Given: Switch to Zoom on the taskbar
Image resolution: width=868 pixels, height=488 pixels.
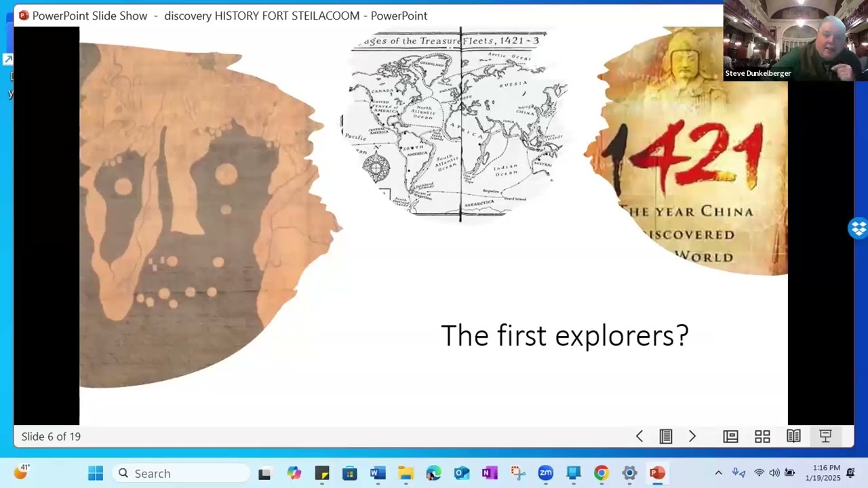Looking at the screenshot, I should point(546,473).
